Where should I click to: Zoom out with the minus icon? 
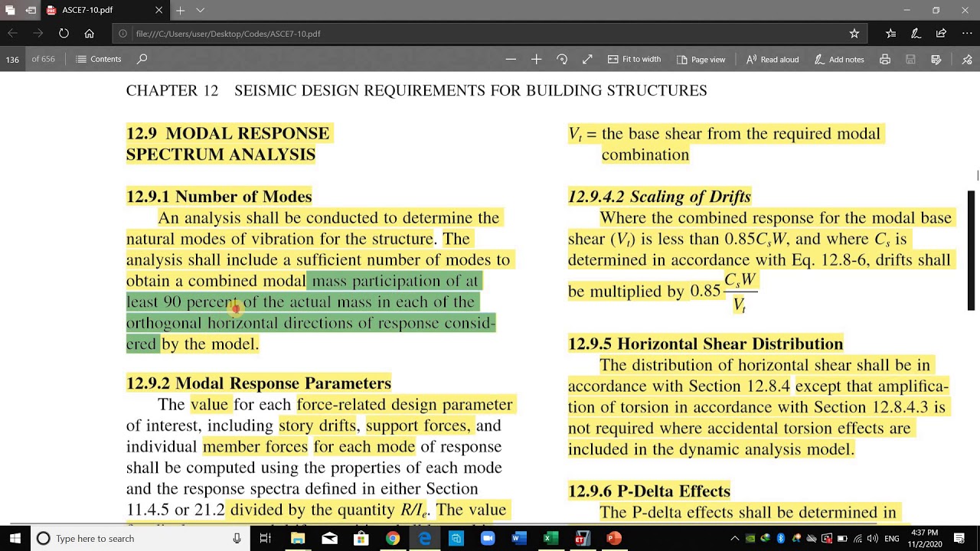click(x=511, y=59)
